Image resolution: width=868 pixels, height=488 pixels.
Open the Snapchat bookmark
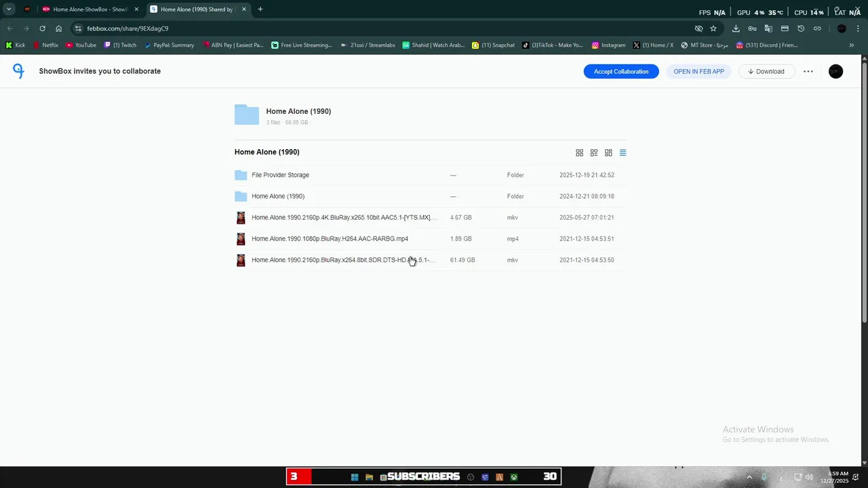(494, 45)
